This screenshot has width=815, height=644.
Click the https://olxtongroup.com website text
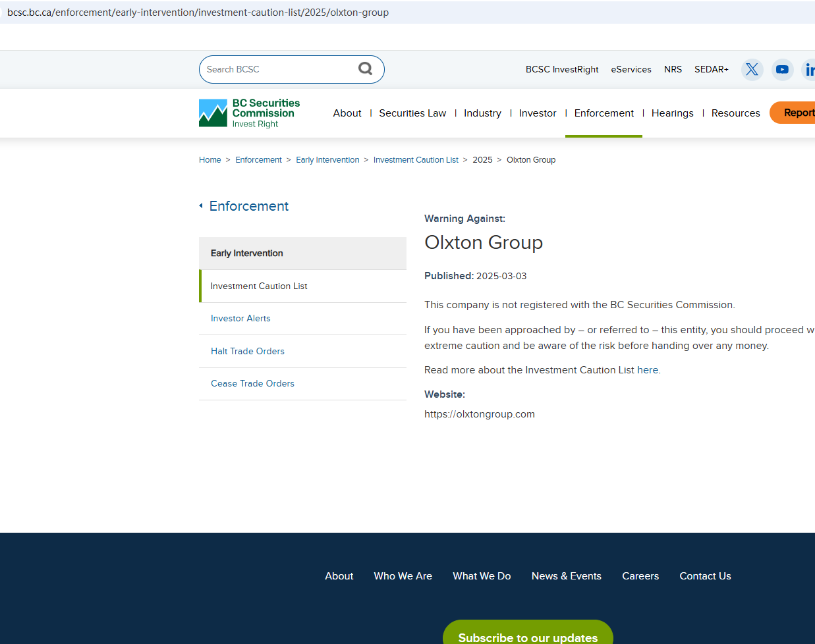click(480, 414)
